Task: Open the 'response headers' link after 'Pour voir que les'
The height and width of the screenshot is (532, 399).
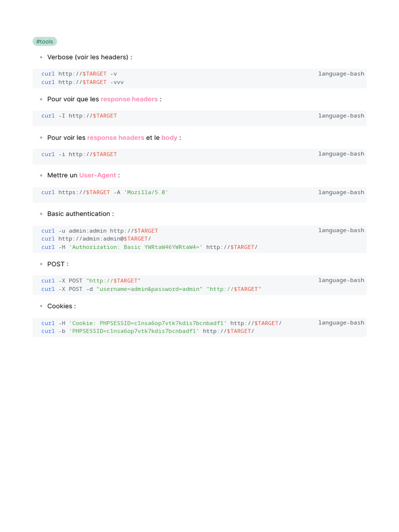Action: 129,99
